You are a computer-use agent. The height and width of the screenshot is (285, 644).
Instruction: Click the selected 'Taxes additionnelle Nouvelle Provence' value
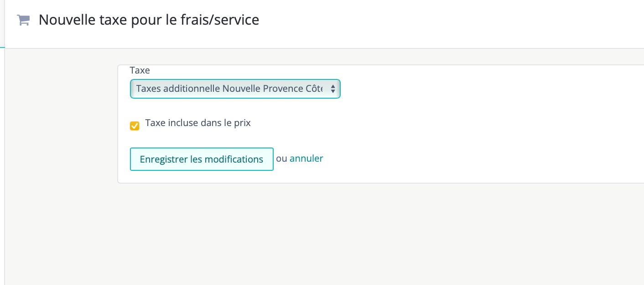[x=228, y=89]
